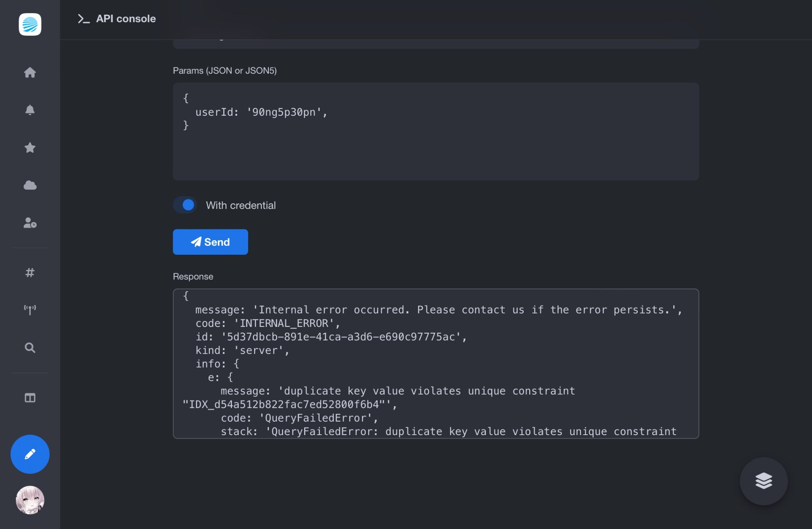Image resolution: width=812 pixels, height=529 pixels.
Task: Click the With credential label
Action: (241, 205)
